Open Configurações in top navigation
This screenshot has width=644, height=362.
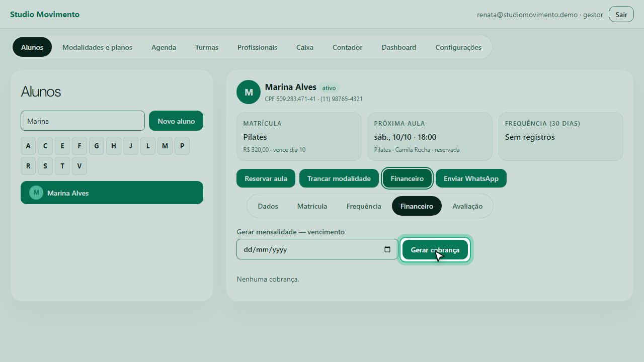coord(458,47)
